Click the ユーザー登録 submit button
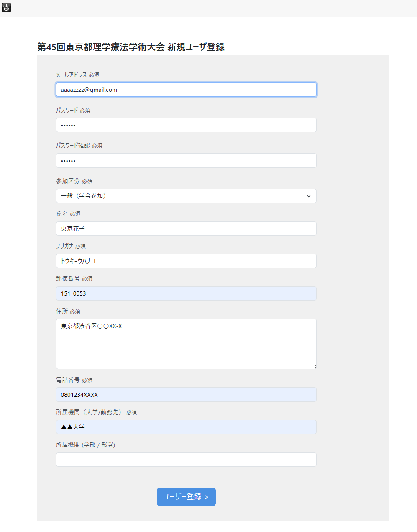This screenshot has width=417, height=532. click(x=186, y=497)
